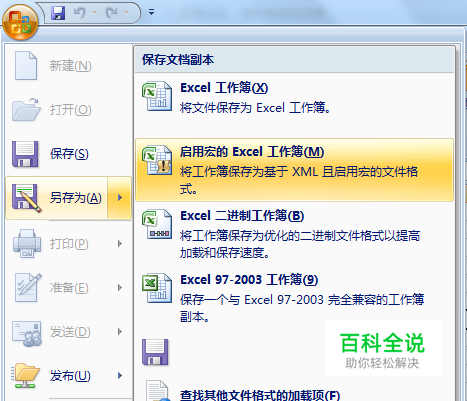
Task: Click the Excel 97-2003 workbook file icon
Action: 157,288
